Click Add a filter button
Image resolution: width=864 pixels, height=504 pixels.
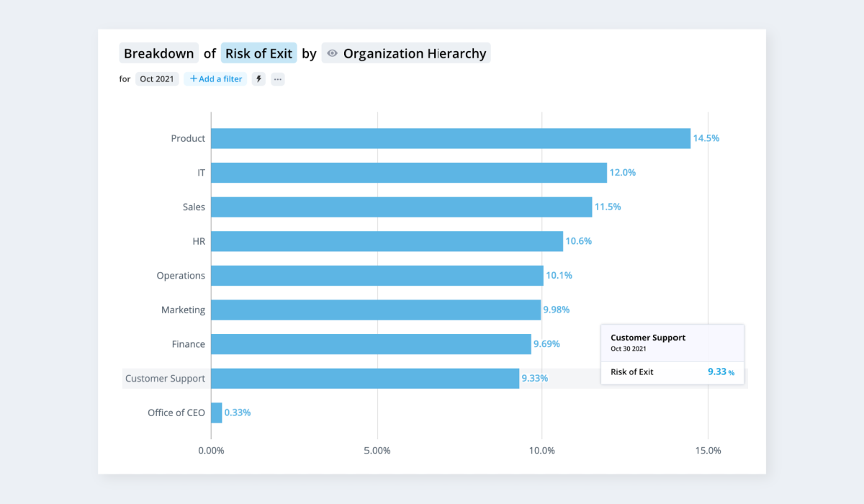pos(215,79)
